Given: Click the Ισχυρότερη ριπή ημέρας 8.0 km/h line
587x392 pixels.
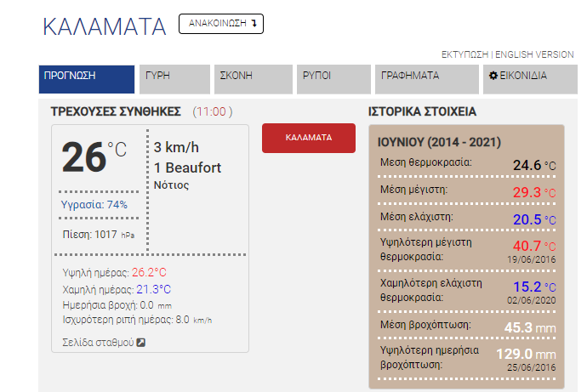Looking at the screenshot, I should click(137, 320).
